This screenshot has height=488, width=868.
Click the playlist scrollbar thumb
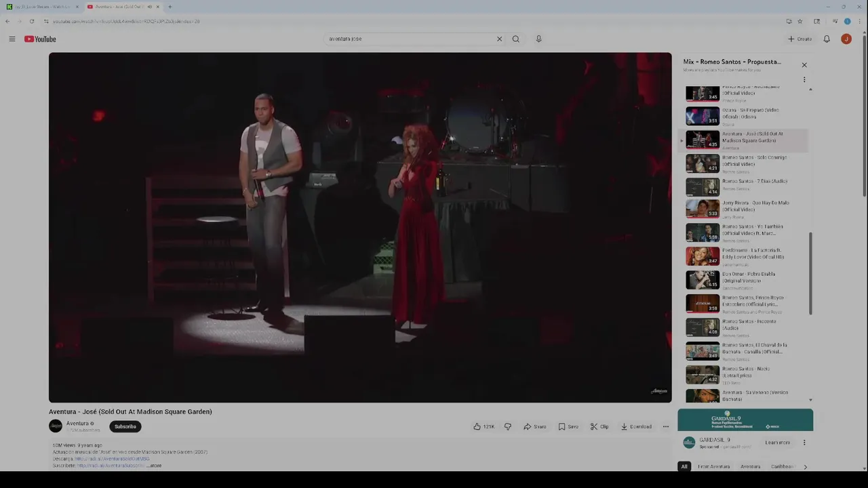point(810,273)
